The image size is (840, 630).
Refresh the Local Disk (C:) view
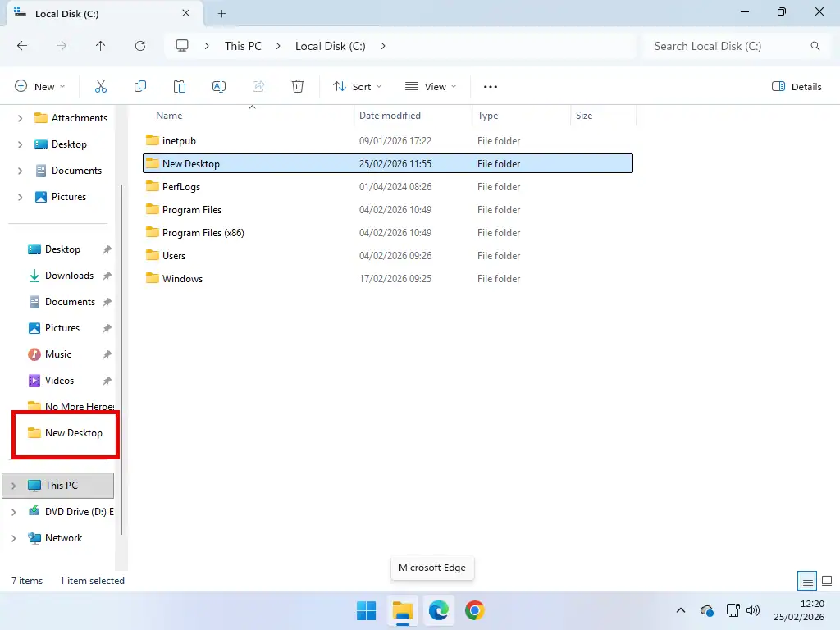[139, 46]
